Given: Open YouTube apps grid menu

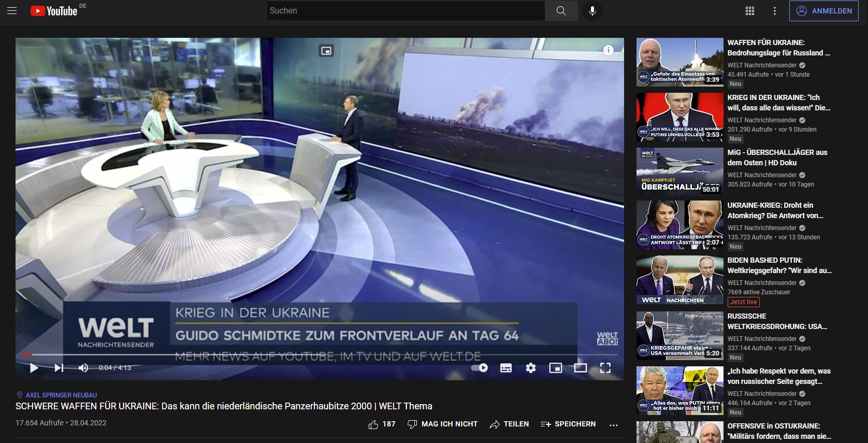Looking at the screenshot, I should [749, 11].
